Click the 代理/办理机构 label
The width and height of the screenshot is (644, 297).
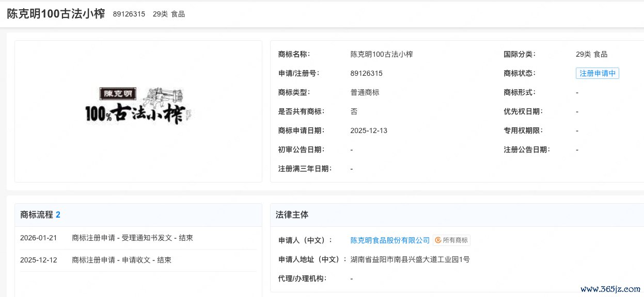302,278
